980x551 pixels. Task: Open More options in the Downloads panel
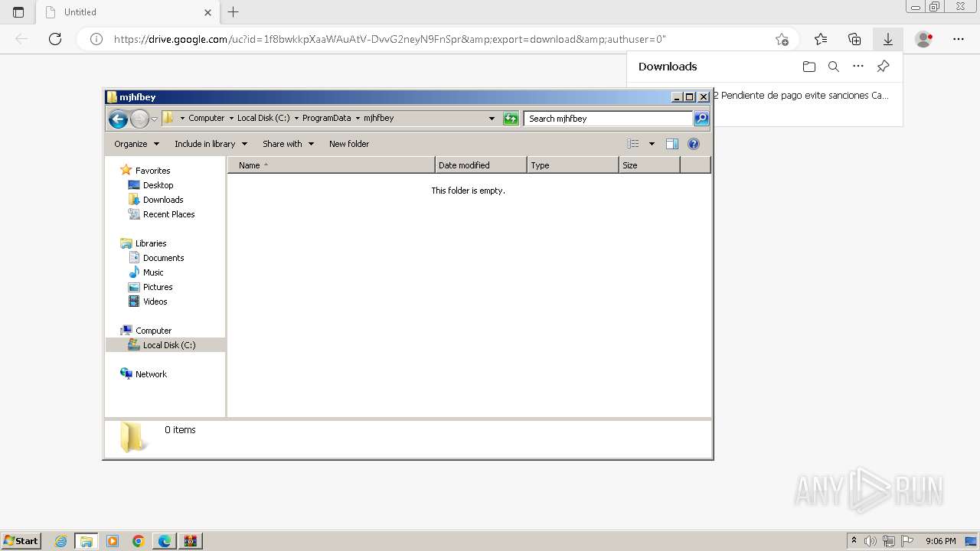[x=858, y=67]
